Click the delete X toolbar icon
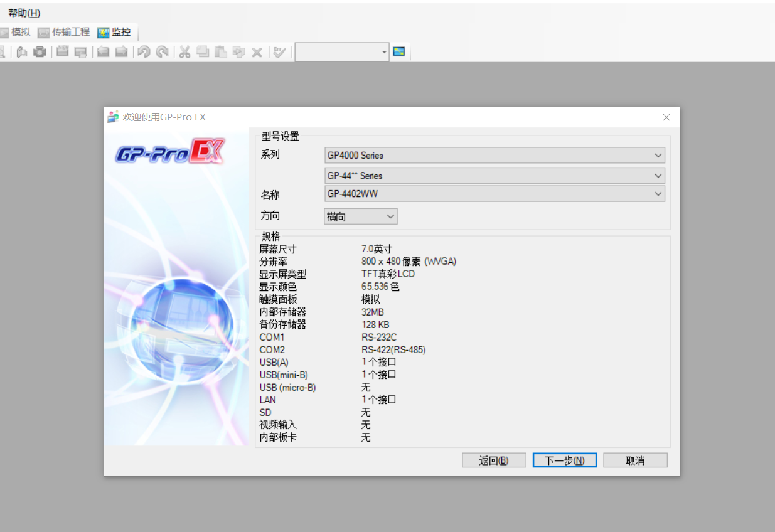 [x=257, y=52]
